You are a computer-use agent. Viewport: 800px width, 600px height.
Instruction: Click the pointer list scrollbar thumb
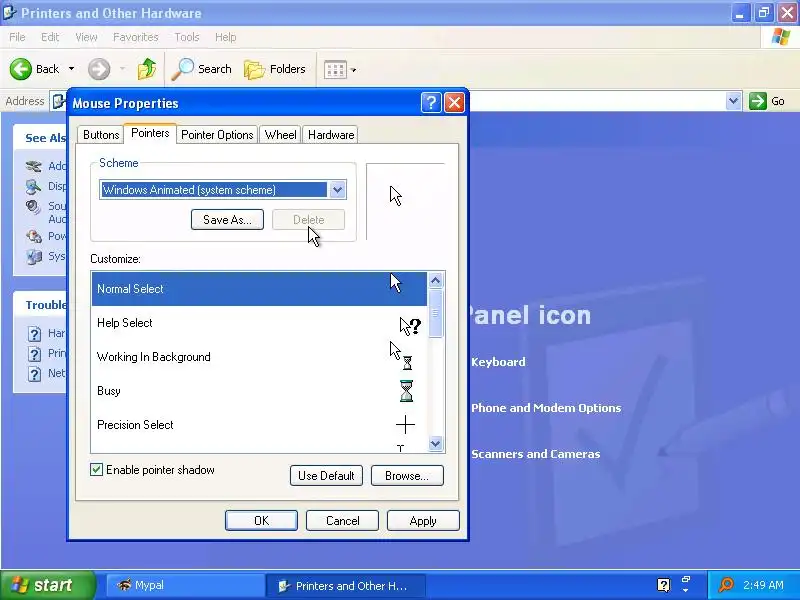pyautogui.click(x=435, y=313)
